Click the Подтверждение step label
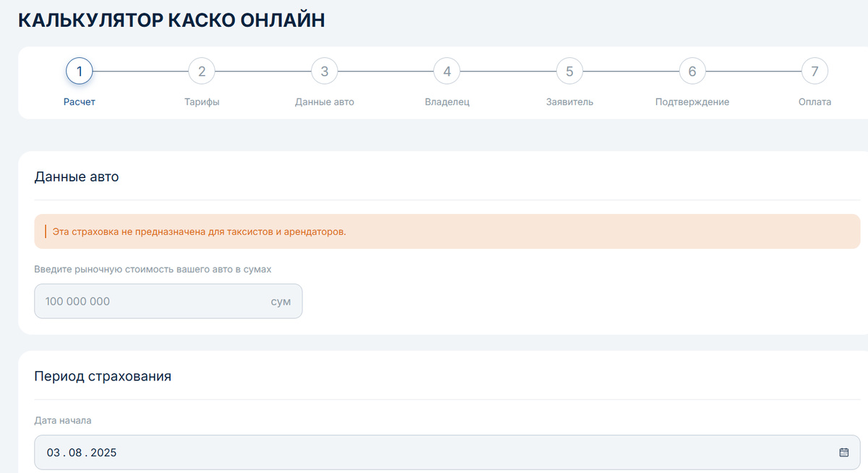The image size is (868, 473). point(692,102)
